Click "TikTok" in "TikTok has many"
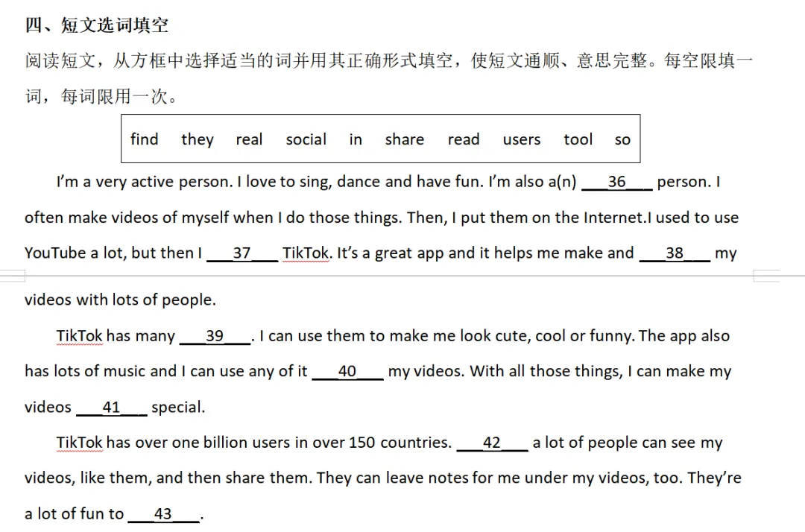805x532 pixels. pyautogui.click(x=80, y=336)
